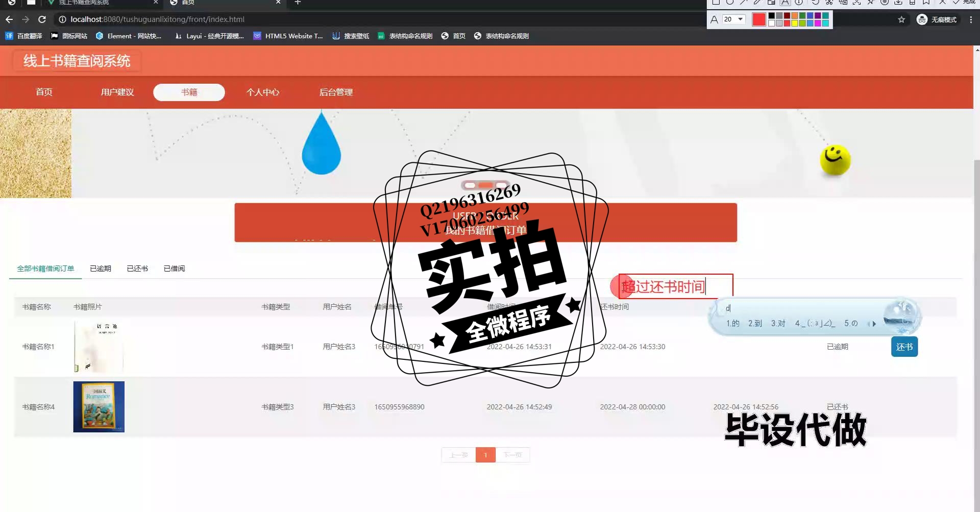Click the large current red color box
Viewport: 980px width, 512px height.
click(759, 19)
